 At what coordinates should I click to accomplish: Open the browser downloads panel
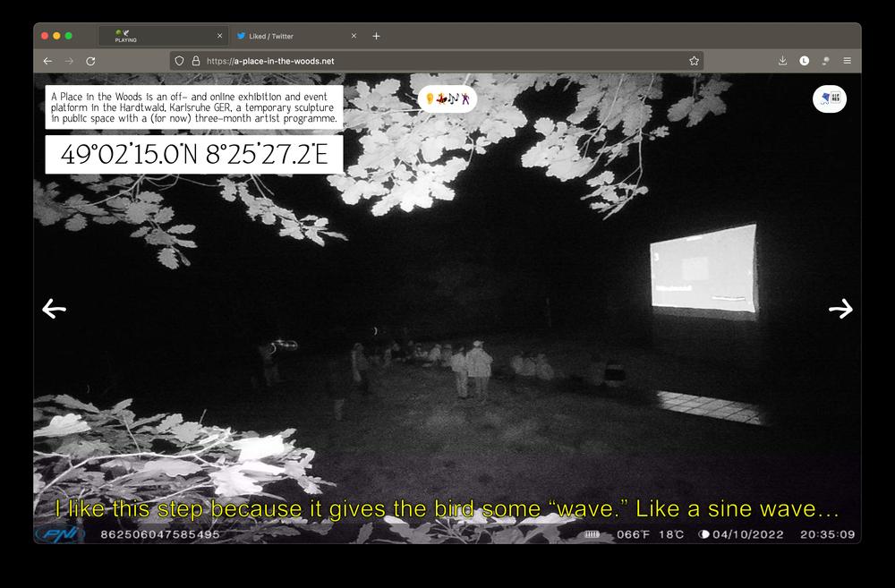782,61
